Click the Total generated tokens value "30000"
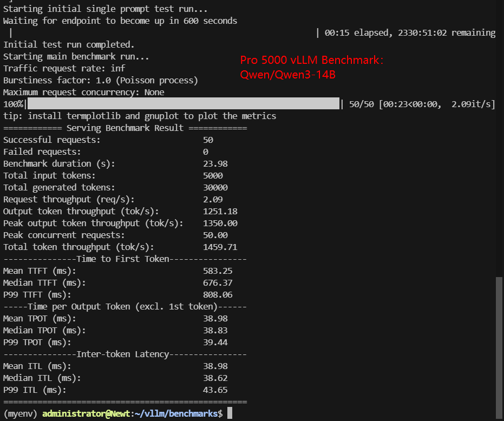504x421 pixels. coord(215,187)
